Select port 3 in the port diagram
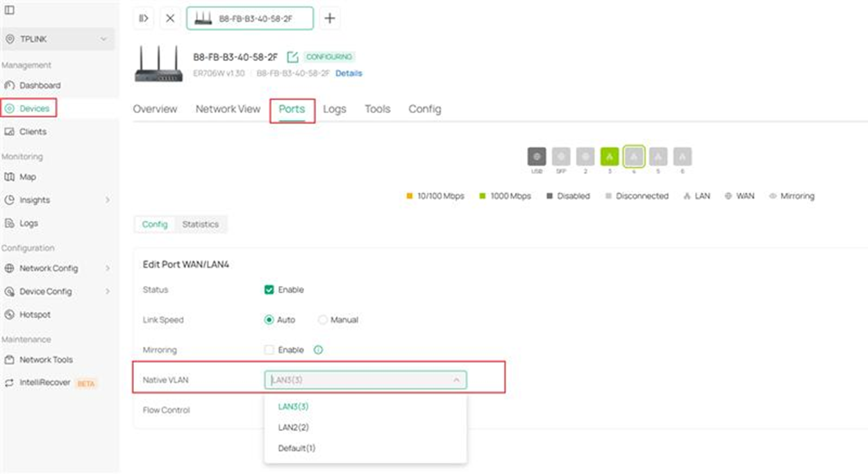868x474 pixels. [x=610, y=156]
